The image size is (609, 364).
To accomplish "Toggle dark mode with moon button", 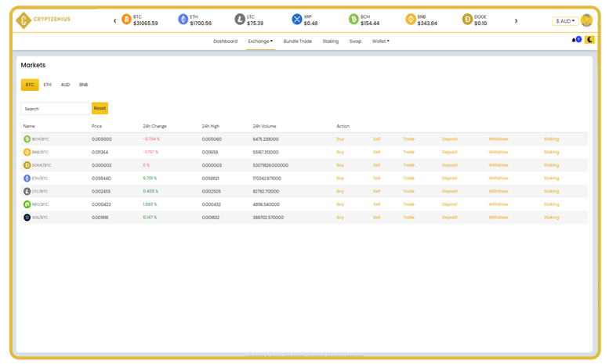I will coord(589,40).
